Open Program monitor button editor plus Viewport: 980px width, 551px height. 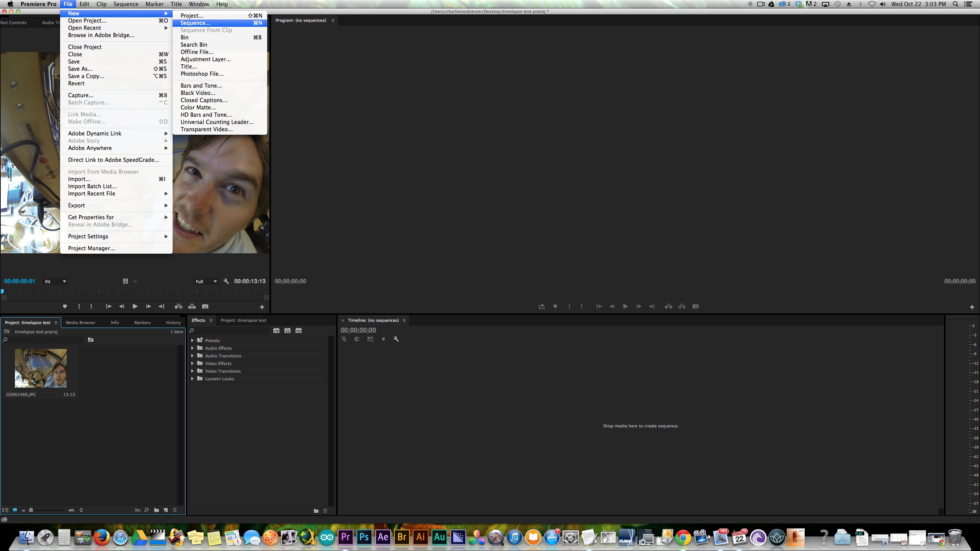(972, 307)
